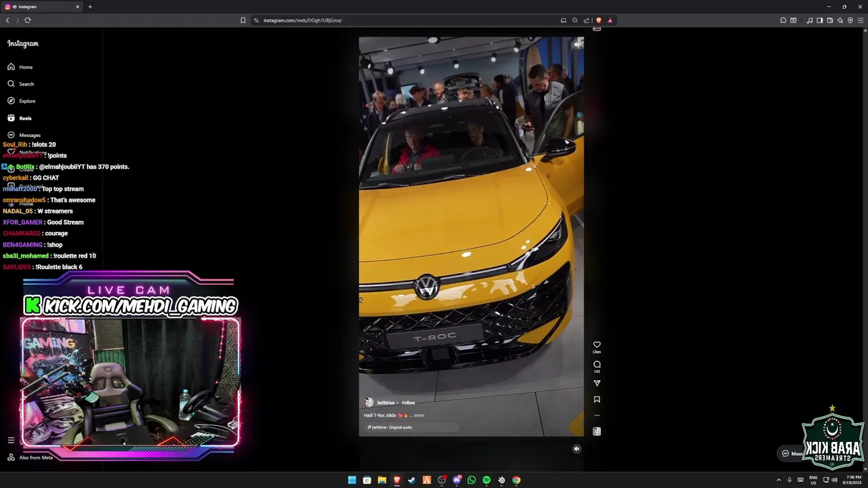Open File Explorer from the taskbar
This screenshot has height=488, width=868.
[382, 480]
